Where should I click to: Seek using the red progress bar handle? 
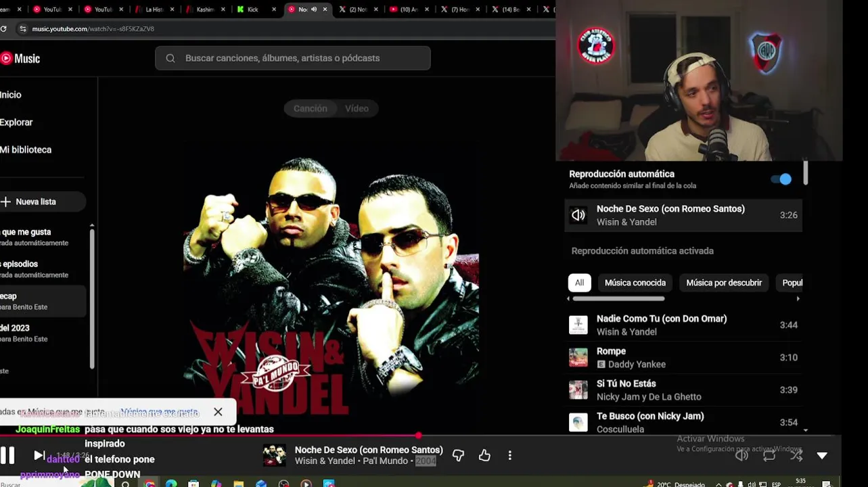click(x=419, y=436)
